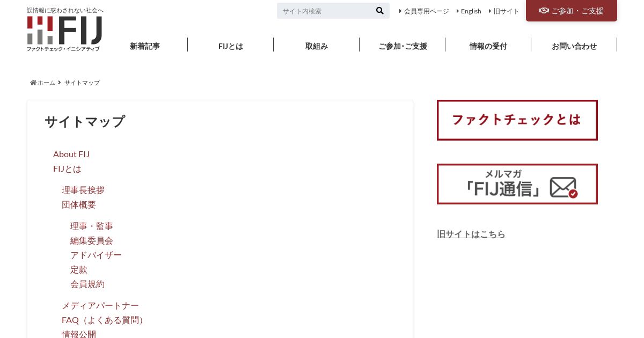This screenshot has height=338, width=644.
Task: Open the About FIJ sitemap link
Action: point(71,154)
